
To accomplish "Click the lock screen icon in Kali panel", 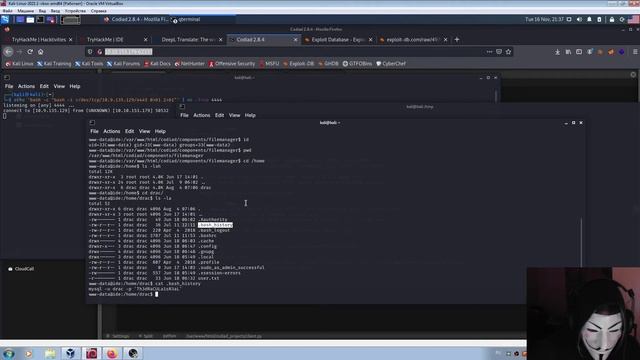I will [x=612, y=20].
